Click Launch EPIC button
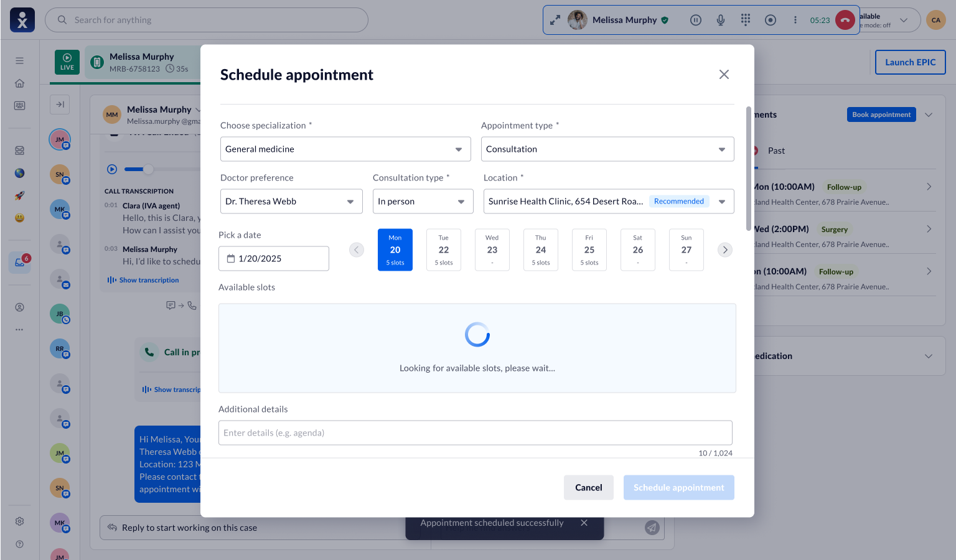Screen dimensions: 956x560 (910, 62)
